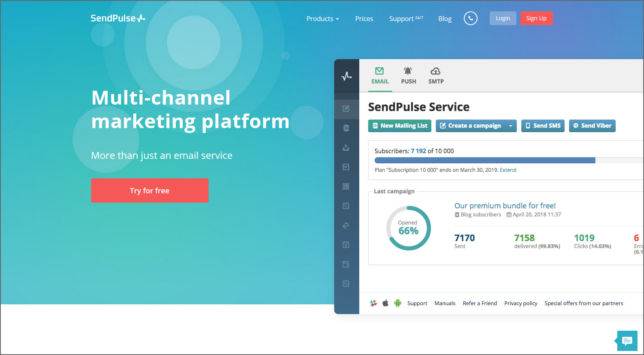Image resolution: width=644 pixels, height=355 pixels.
Task: Click the Try for free button
Action: (x=150, y=190)
